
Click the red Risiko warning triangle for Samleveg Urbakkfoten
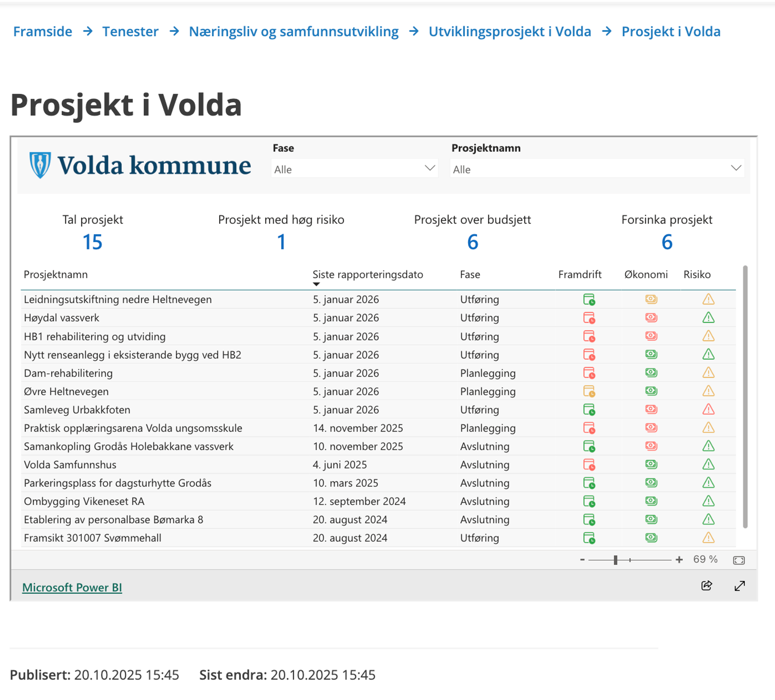(x=708, y=410)
